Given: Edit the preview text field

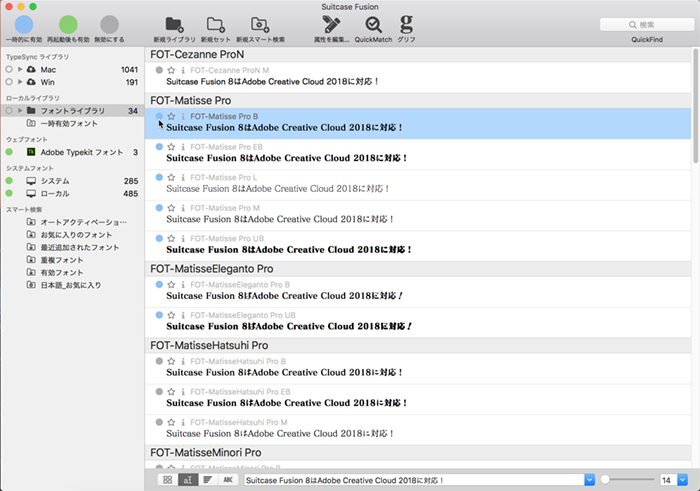Looking at the screenshot, I should 414,480.
